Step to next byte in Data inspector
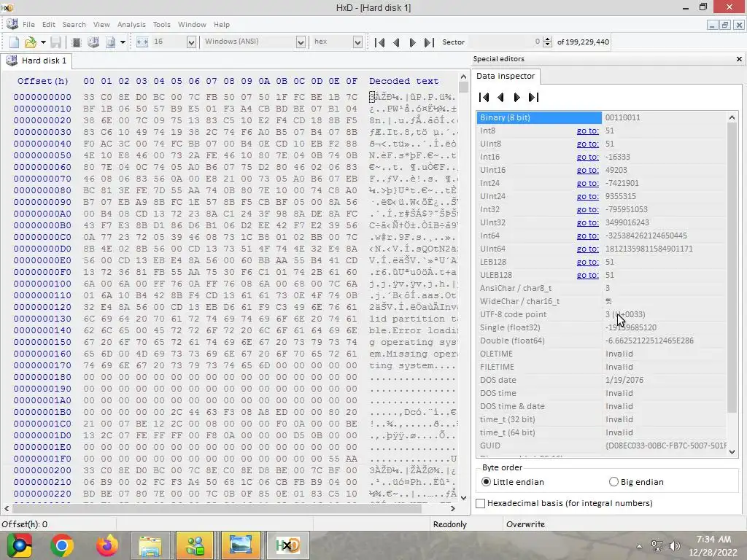Image resolution: width=747 pixels, height=560 pixels. pyautogui.click(x=517, y=98)
